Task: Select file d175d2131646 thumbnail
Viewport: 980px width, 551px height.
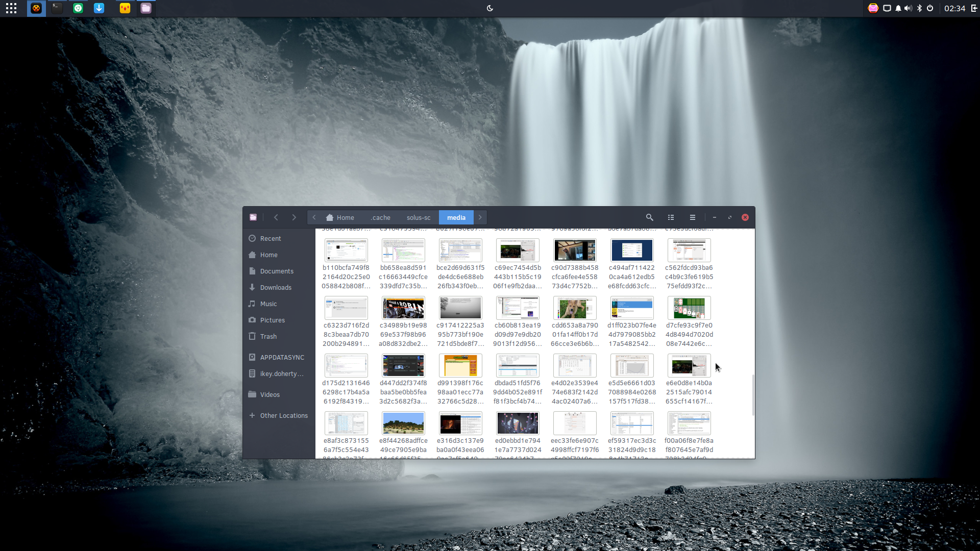Action: 346,366
